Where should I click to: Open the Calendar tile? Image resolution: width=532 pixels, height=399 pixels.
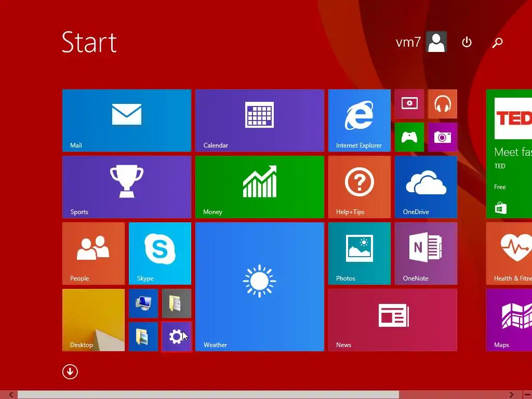tap(260, 121)
